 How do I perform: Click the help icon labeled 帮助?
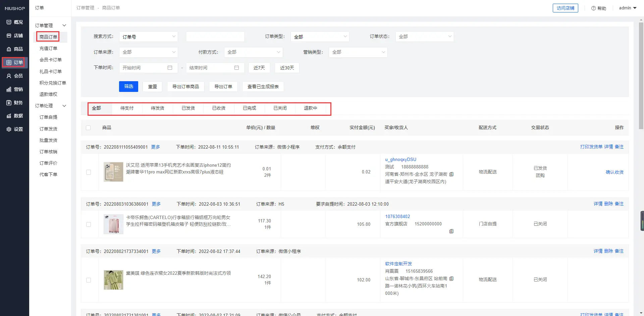593,8
